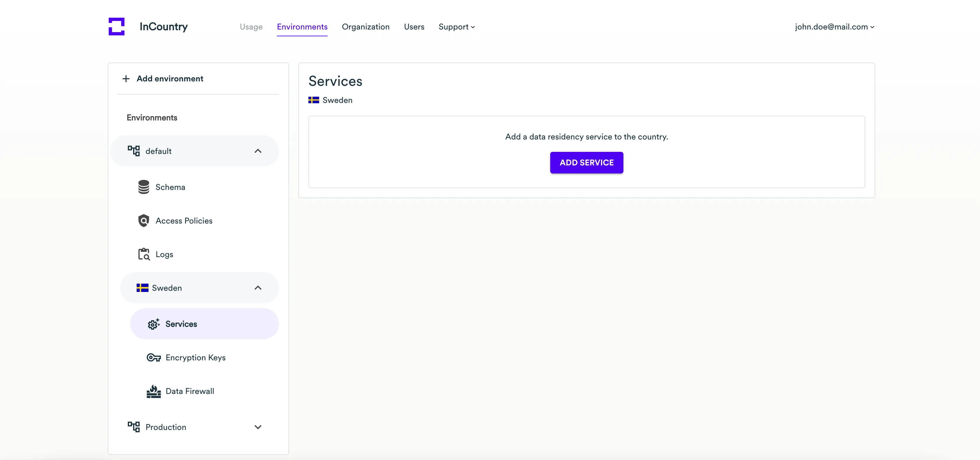Collapse the Sweden country section
This screenshot has height=460, width=980.
tap(258, 288)
